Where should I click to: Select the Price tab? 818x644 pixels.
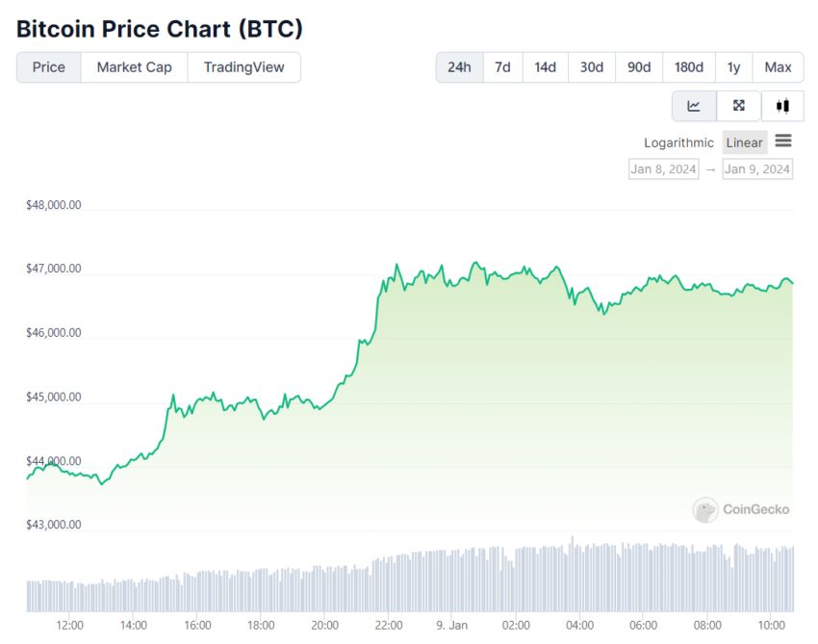48,67
